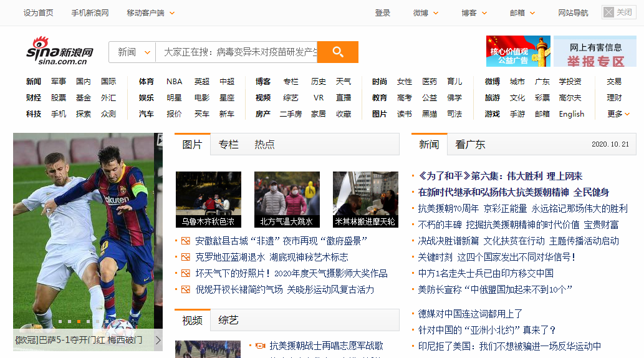Expand the 更多 navigation menu
Viewport: 644px width, 358px height.
(x=618, y=114)
